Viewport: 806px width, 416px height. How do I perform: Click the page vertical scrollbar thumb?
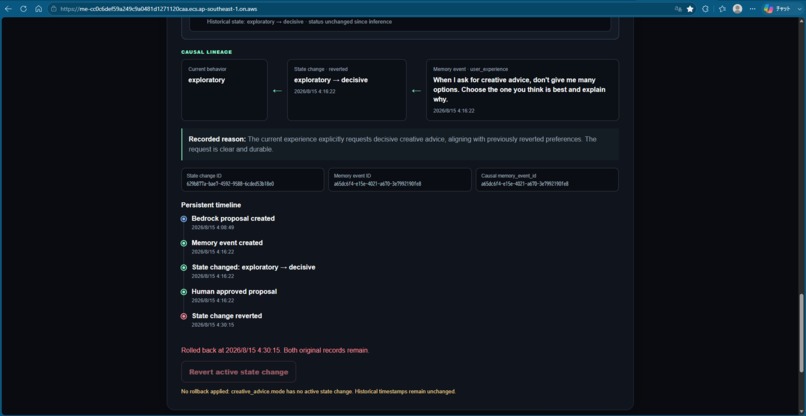coord(801,333)
